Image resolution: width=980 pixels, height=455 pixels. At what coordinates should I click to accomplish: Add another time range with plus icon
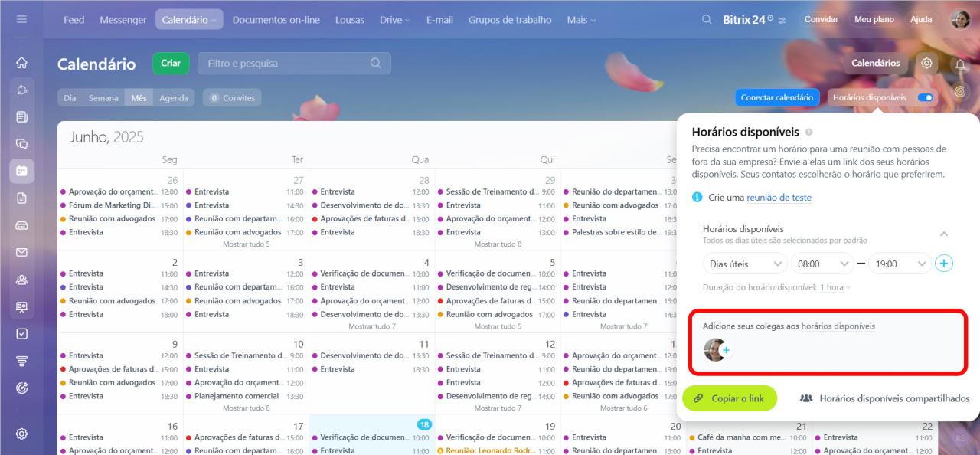pyautogui.click(x=944, y=264)
